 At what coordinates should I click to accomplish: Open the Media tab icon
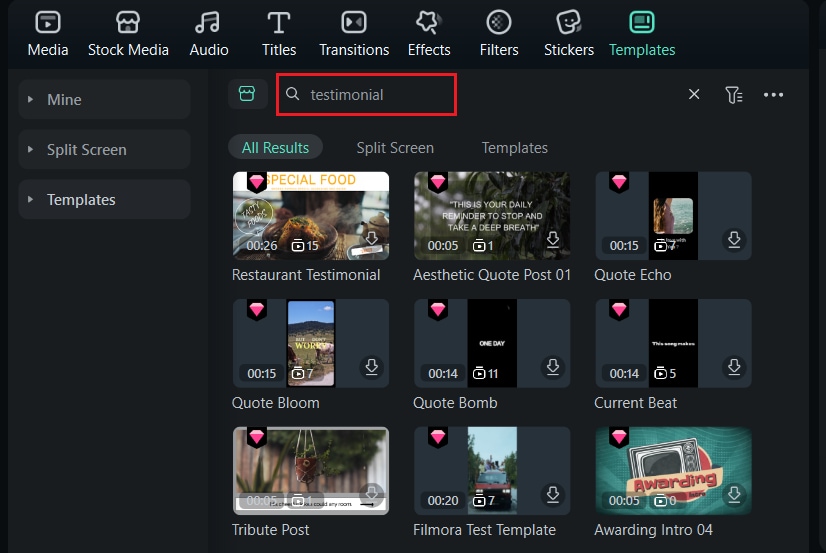click(48, 23)
